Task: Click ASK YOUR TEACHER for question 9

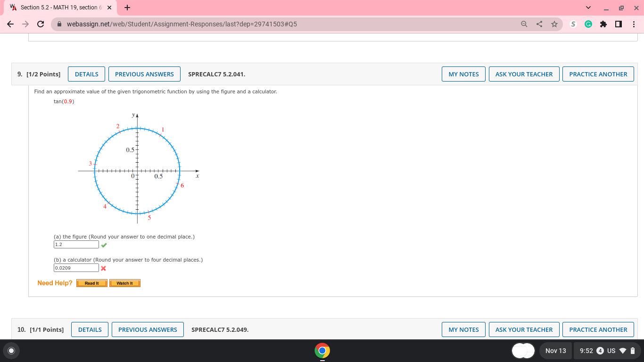Action: tap(524, 74)
